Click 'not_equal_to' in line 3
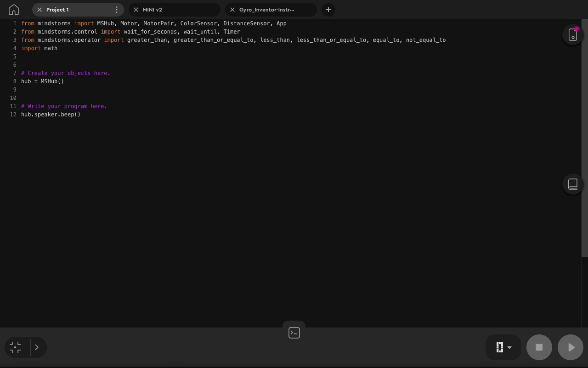The image size is (588, 368). 426,40
